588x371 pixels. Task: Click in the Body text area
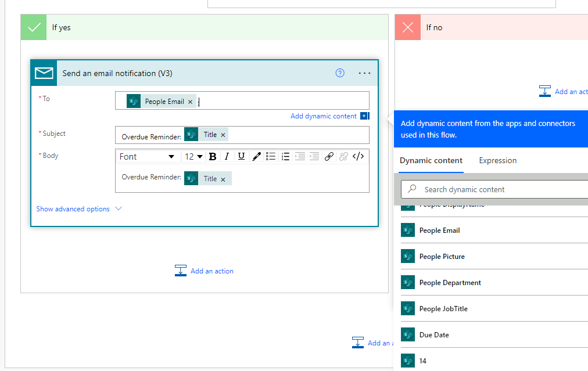point(242,179)
